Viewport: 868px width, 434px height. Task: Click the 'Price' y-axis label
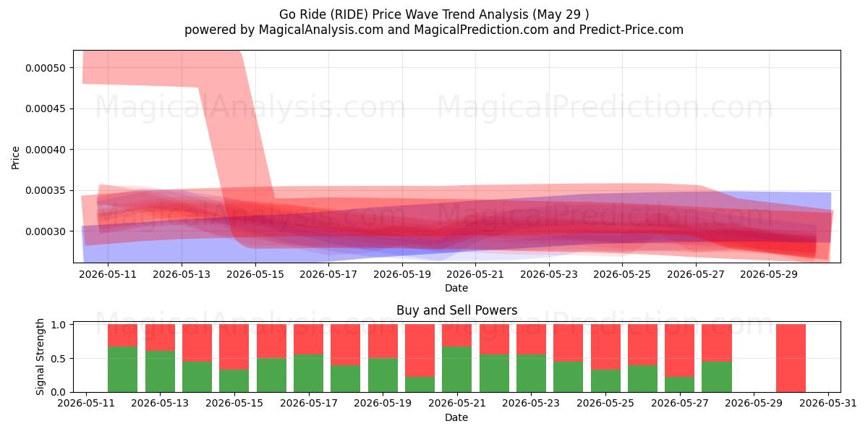tap(16, 157)
